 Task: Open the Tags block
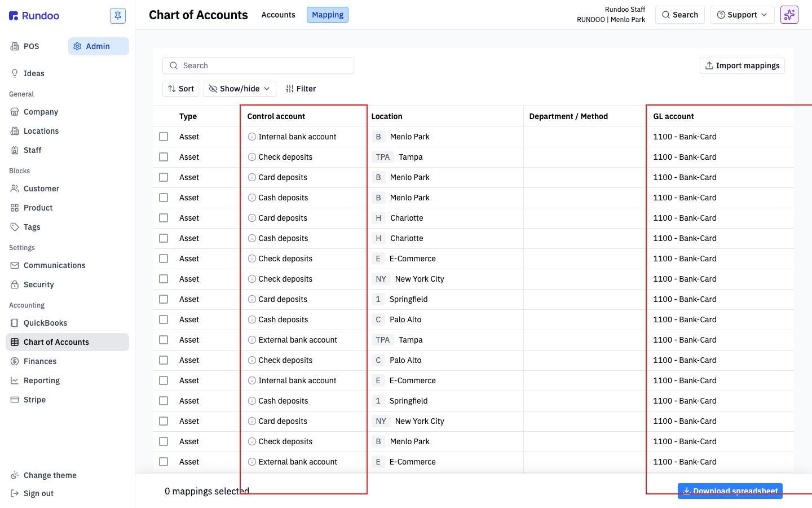pos(67,227)
